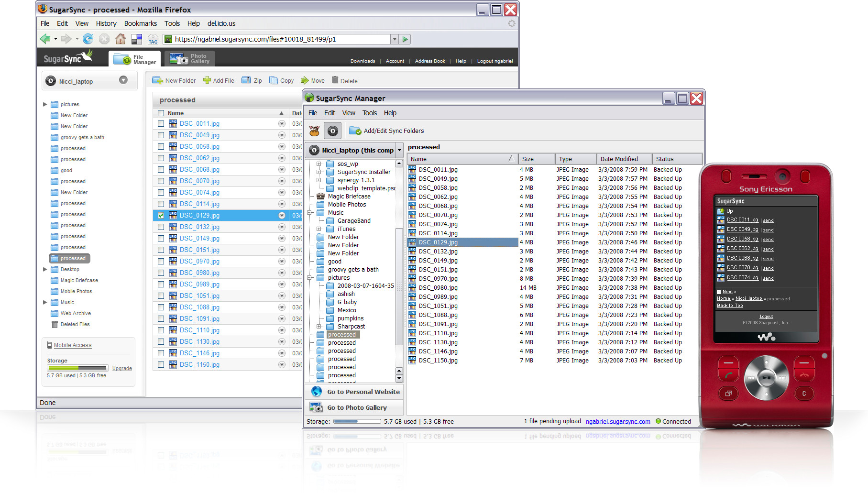Click the ngabriel.sugarsync.com link in status bar
The width and height of the screenshot is (868, 493).
618,421
